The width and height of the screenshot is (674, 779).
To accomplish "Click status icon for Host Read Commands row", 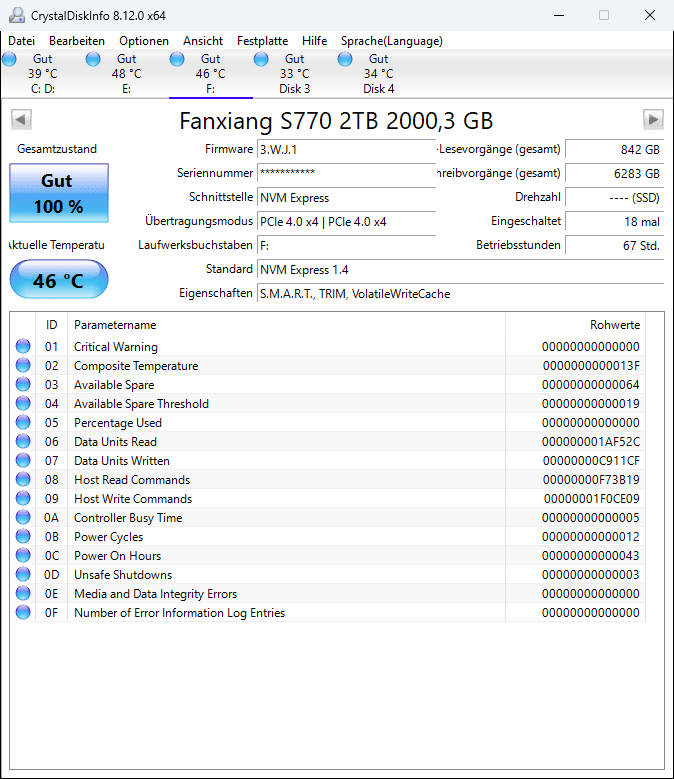I will (23, 479).
